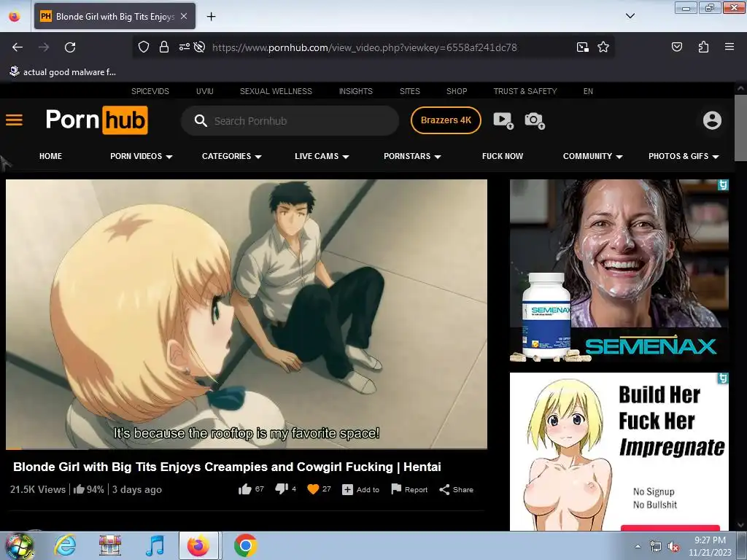Viewport: 747px width, 560px height.
Task: Reload the current page
Action: (x=70, y=47)
